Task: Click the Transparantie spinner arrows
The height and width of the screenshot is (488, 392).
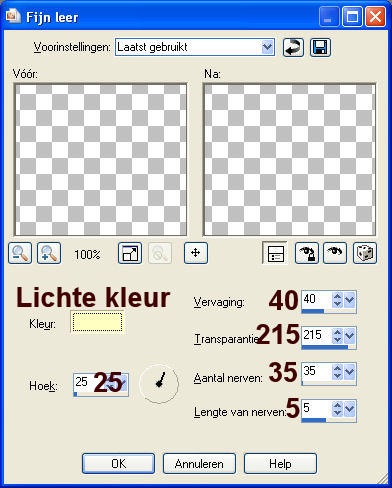Action: pyautogui.click(x=337, y=336)
